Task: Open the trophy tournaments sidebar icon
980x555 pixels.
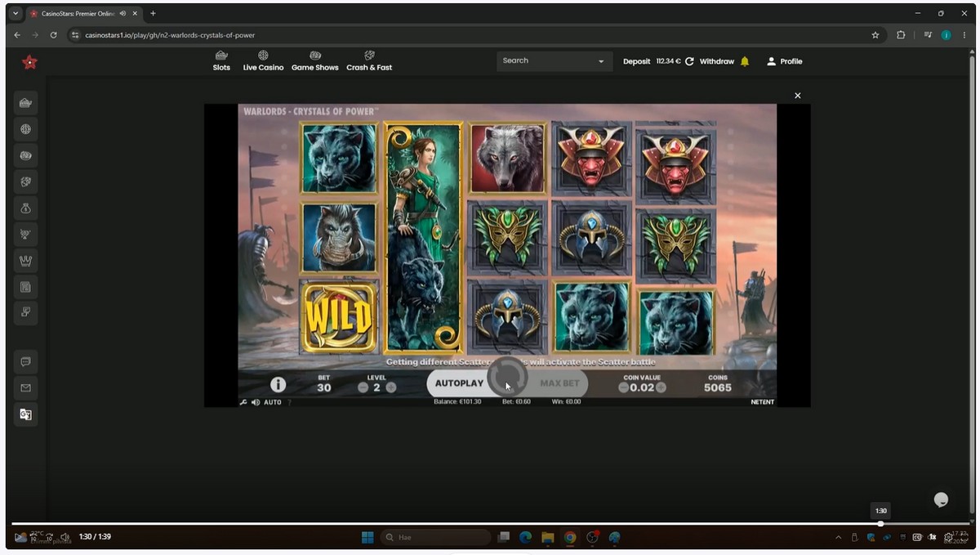Action: click(x=25, y=235)
